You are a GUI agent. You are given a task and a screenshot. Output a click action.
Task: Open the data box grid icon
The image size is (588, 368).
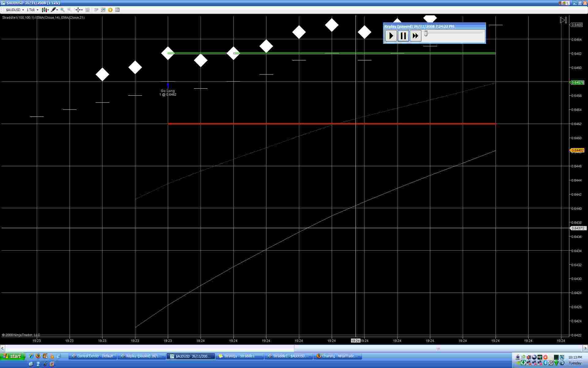(117, 10)
